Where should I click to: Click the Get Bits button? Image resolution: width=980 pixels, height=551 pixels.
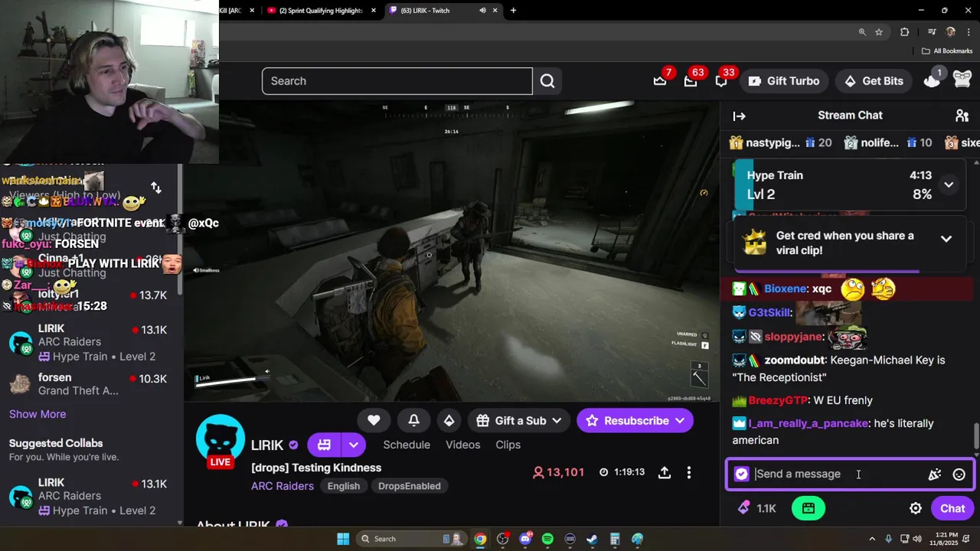click(874, 81)
